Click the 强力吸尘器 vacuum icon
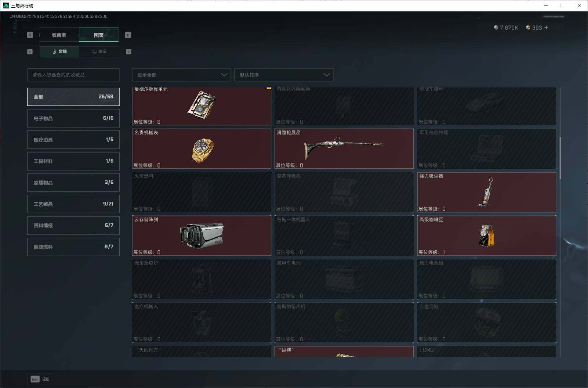 coord(486,192)
